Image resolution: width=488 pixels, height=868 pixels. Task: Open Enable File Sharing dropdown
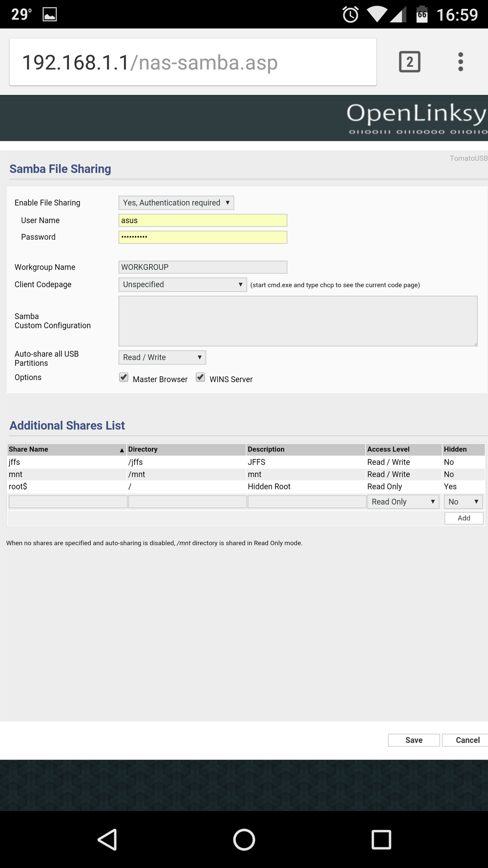pyautogui.click(x=176, y=203)
